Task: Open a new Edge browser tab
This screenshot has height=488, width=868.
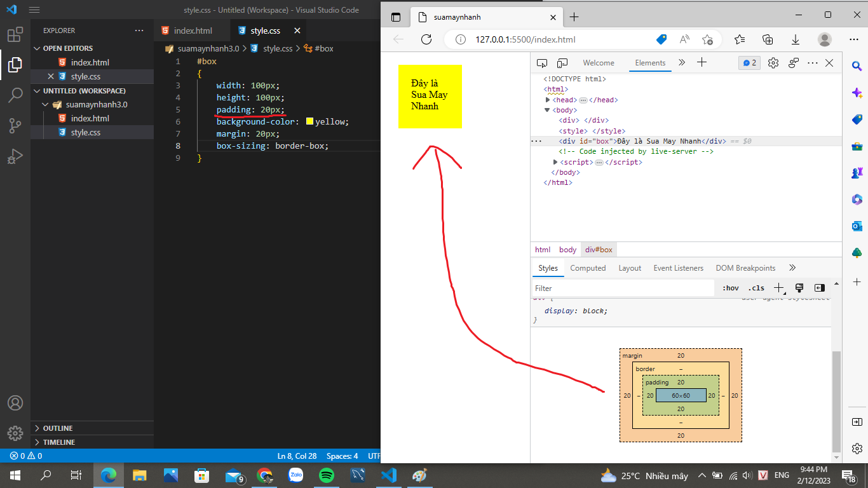Action: point(574,17)
